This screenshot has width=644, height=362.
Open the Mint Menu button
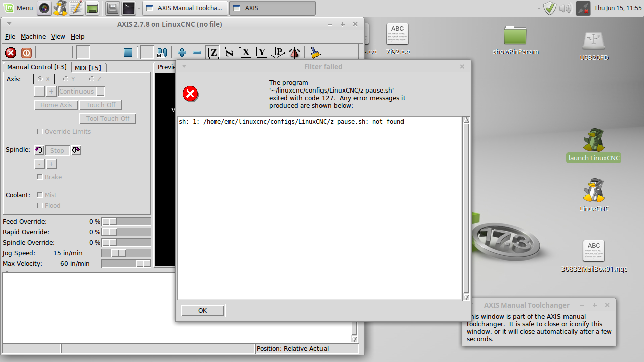(18, 8)
